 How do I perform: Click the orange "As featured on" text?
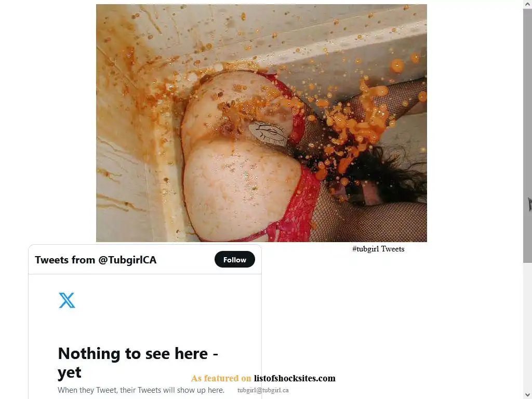[x=221, y=378]
